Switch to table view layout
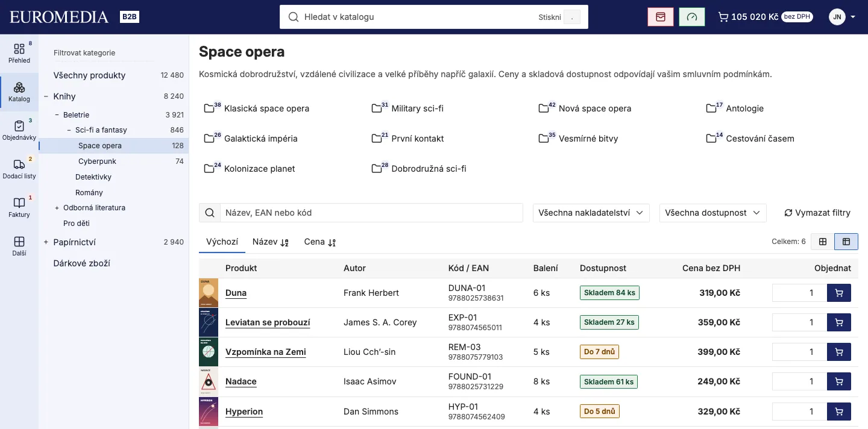Image resolution: width=868 pixels, height=429 pixels. tap(846, 242)
